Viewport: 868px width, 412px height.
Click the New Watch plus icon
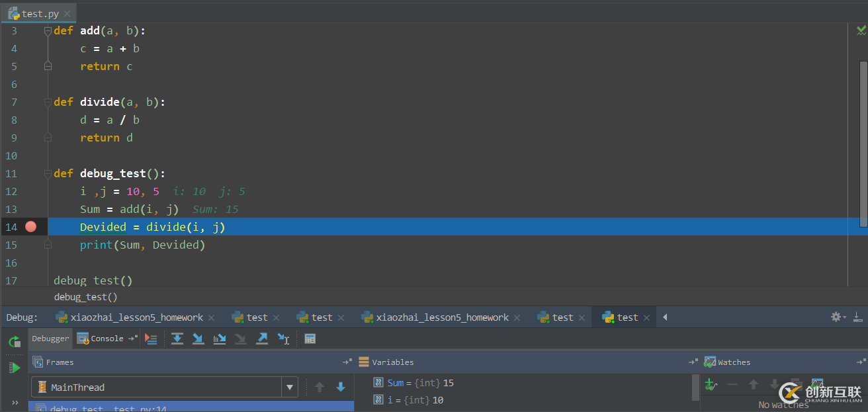[711, 384]
